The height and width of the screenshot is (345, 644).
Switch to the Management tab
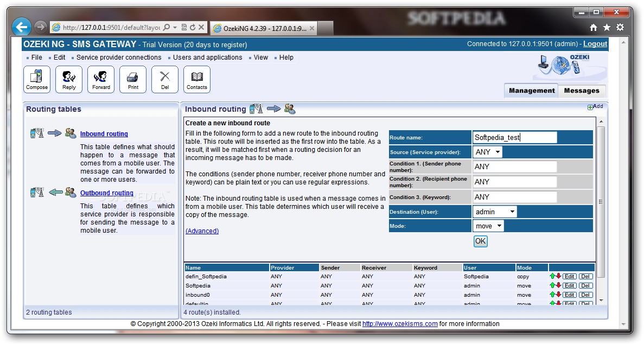(x=532, y=91)
